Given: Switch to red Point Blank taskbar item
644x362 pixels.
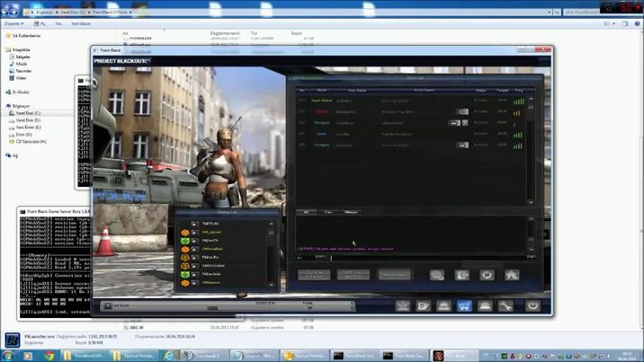Looking at the screenshot, I should tap(454, 356).
